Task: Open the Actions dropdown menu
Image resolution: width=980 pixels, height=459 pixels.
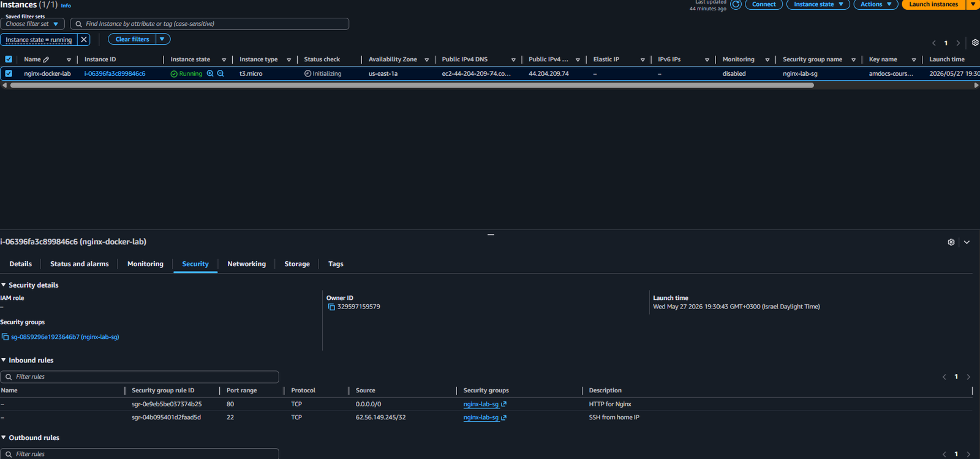Action: point(876,4)
